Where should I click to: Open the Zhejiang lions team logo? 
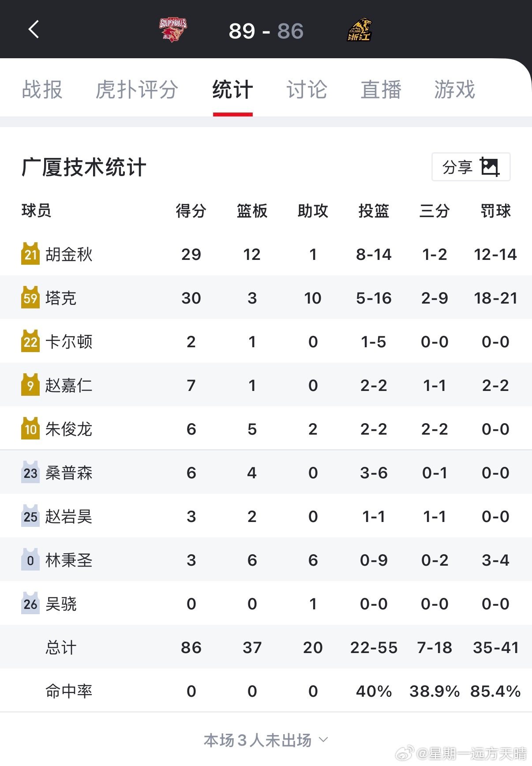click(360, 30)
